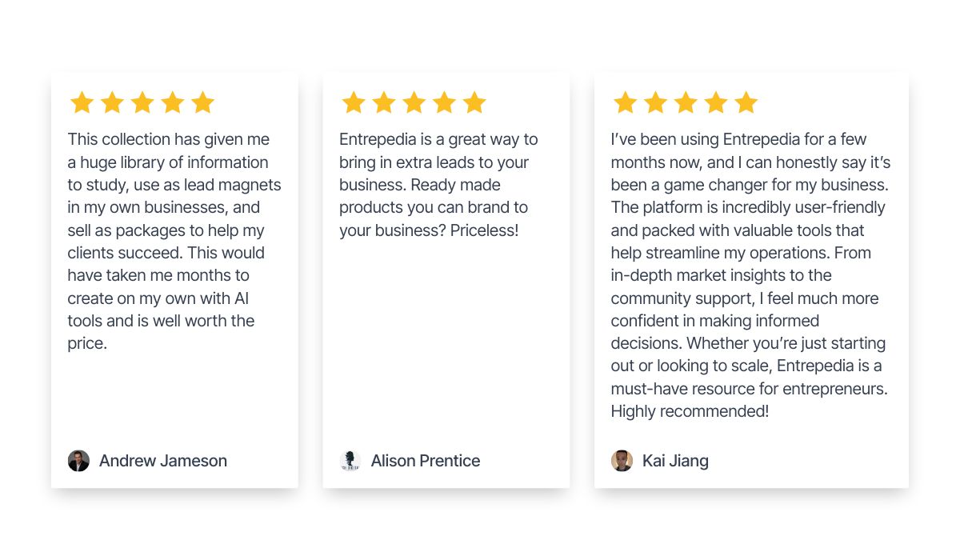Click first star in Kai Jiang's review
Screen dimensions: 960x560
pos(625,102)
